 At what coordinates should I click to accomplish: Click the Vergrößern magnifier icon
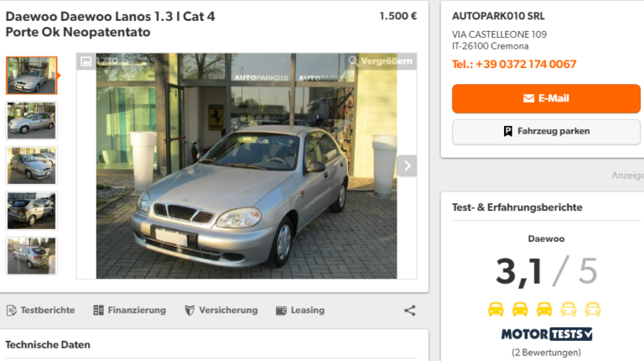(x=354, y=61)
